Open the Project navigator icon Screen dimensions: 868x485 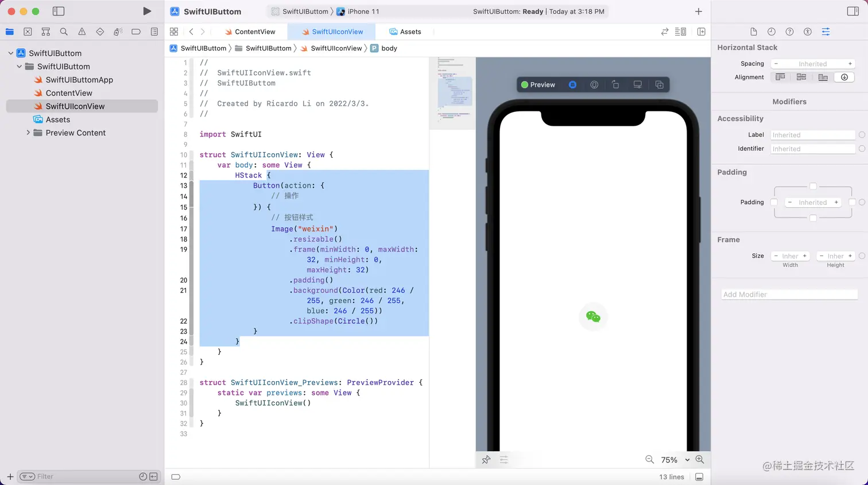(x=10, y=32)
